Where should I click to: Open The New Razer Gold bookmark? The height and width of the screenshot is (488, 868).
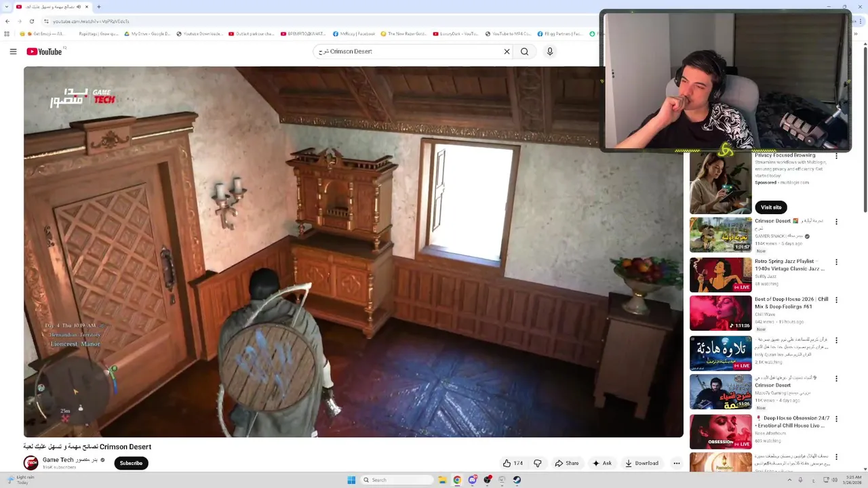pos(403,33)
